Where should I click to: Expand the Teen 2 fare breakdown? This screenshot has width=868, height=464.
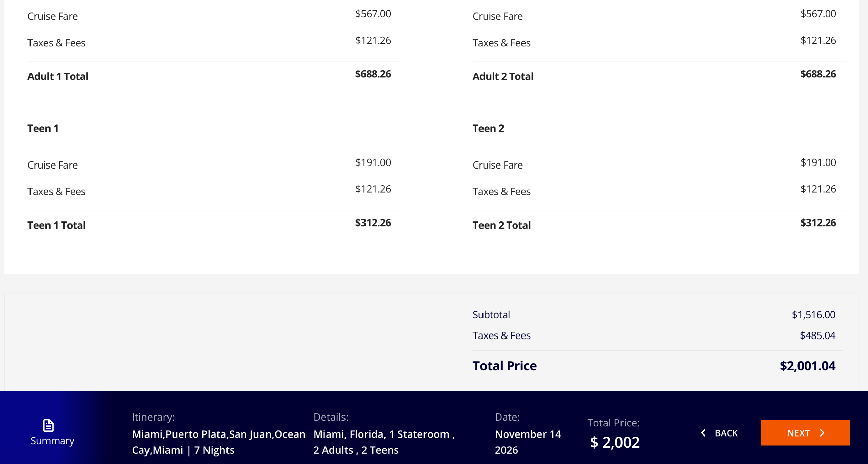(488, 128)
